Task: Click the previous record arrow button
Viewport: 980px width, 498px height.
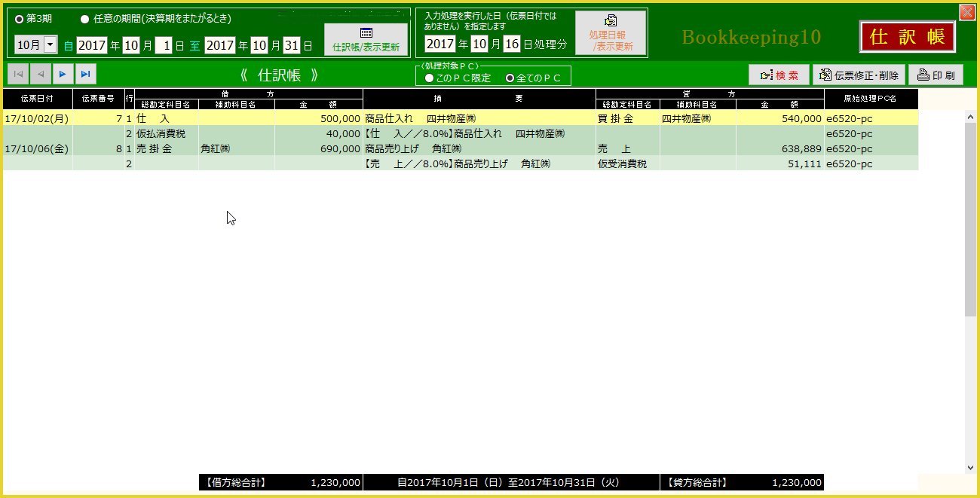Action: pos(41,74)
